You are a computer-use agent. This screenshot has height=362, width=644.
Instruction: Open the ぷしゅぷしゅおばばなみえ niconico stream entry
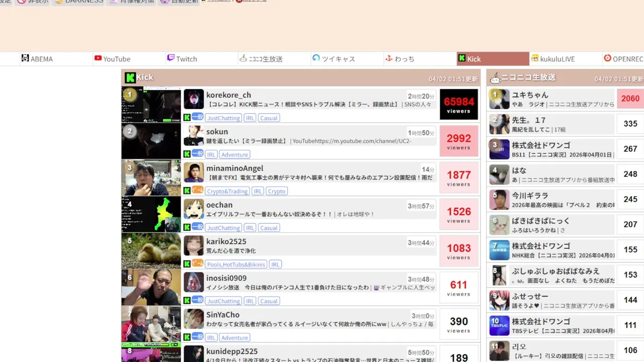566,275
